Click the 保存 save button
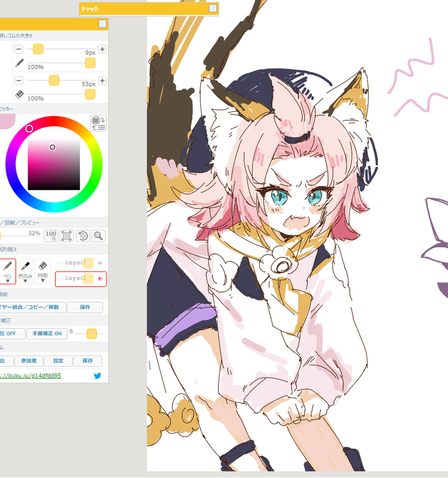 click(x=87, y=360)
